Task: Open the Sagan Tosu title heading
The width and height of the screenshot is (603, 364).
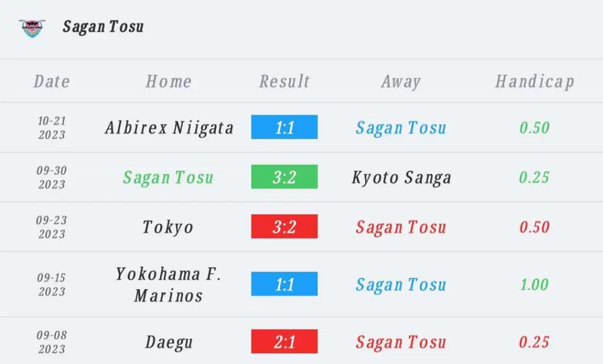Action: click(x=103, y=27)
